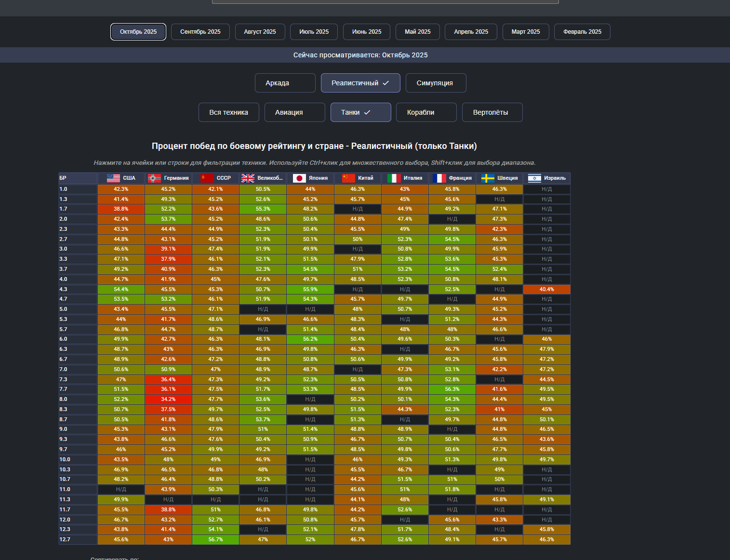
Task: Click Израиль 40.4% cell in row 4.3
Action: point(547,290)
